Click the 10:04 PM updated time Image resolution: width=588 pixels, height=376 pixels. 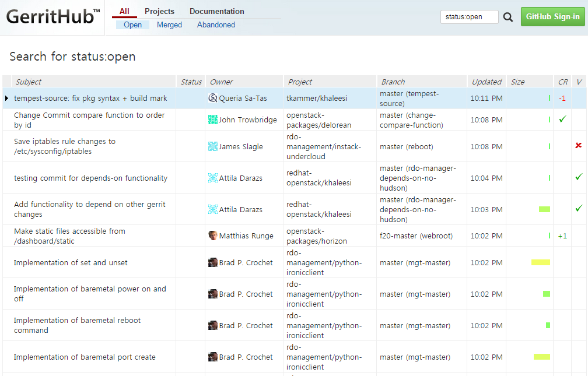[x=487, y=178]
